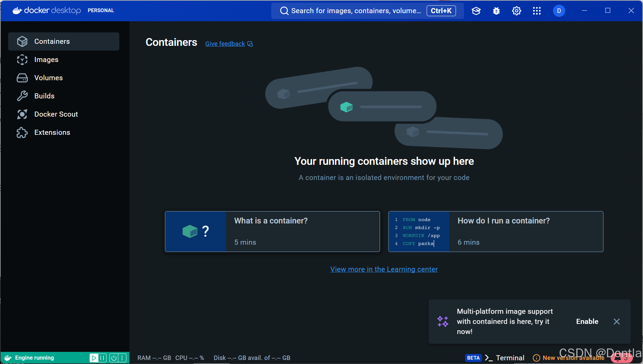Switch to Docker Scout
Viewport: 643px width, 364px height.
point(64,114)
